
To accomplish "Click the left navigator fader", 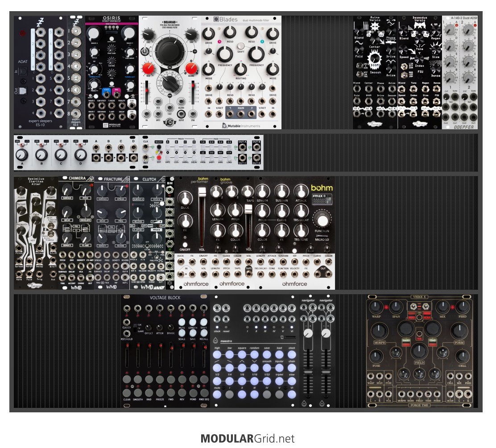I will (x=308, y=373).
